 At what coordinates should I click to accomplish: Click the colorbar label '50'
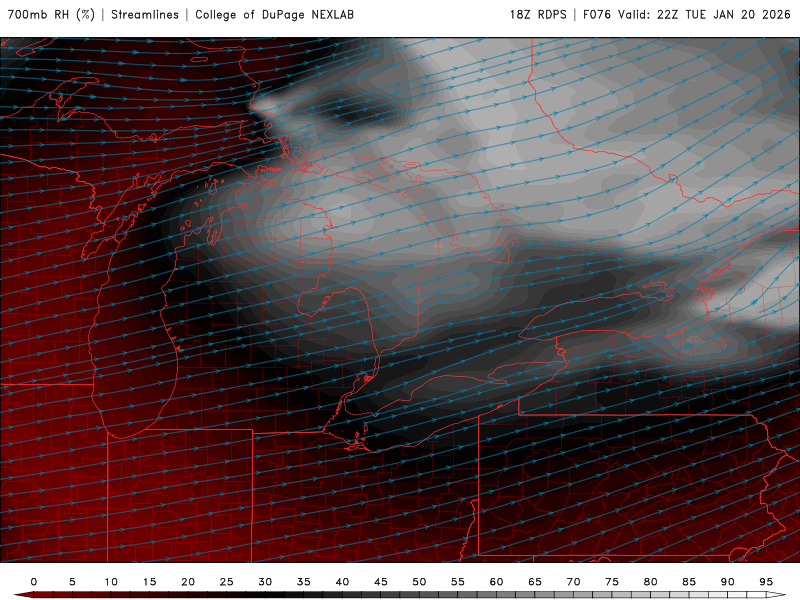419,582
